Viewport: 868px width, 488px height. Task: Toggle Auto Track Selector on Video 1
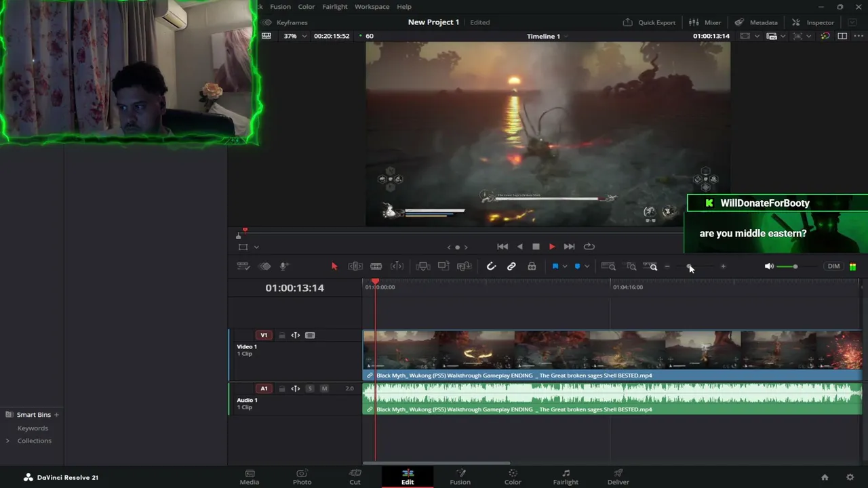pos(296,335)
